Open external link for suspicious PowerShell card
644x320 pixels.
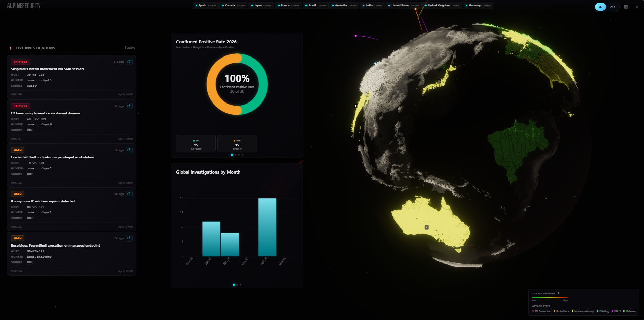(129, 238)
